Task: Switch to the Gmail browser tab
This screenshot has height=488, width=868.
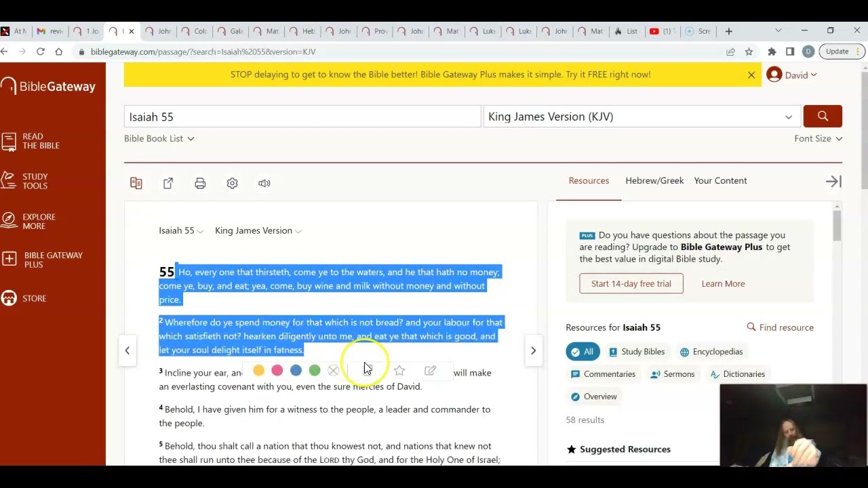Action: point(51,31)
